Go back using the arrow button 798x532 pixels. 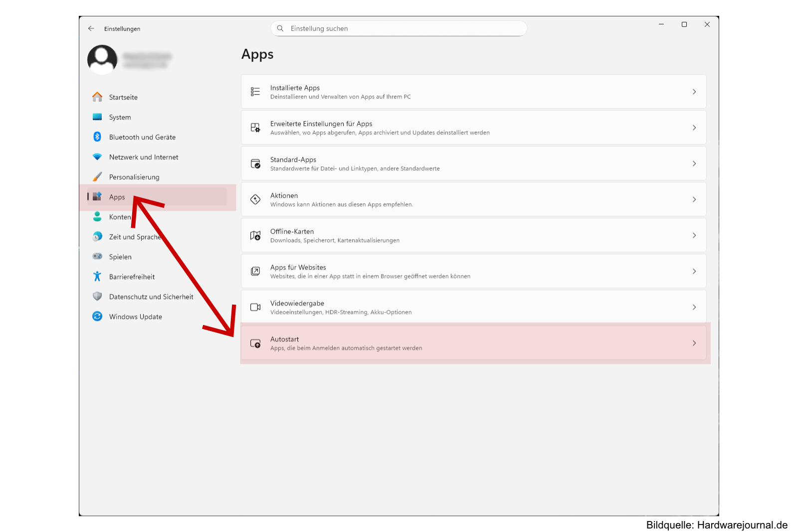coord(91,28)
